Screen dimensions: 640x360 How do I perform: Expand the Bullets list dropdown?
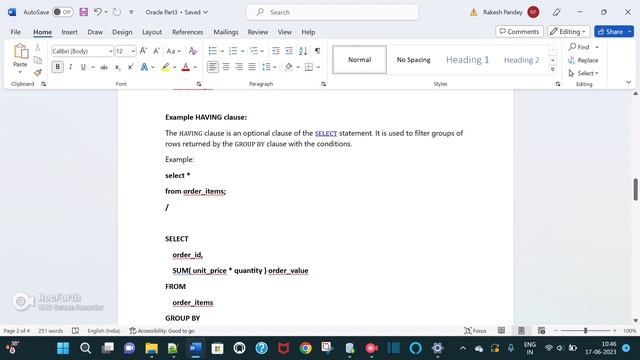coord(222,51)
